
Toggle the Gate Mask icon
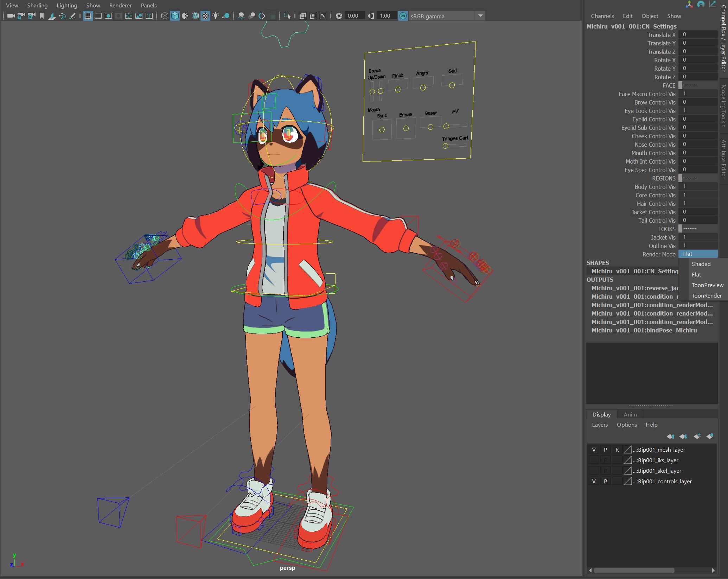[x=119, y=16]
